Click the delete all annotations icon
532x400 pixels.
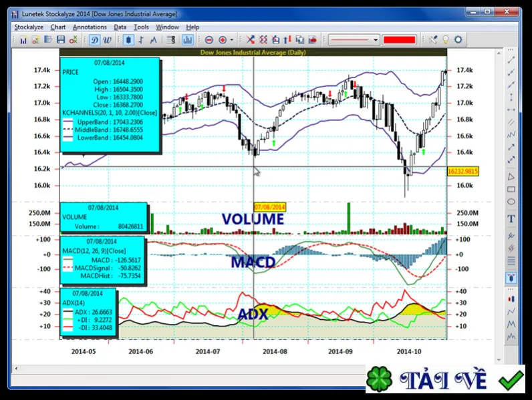pos(263,40)
